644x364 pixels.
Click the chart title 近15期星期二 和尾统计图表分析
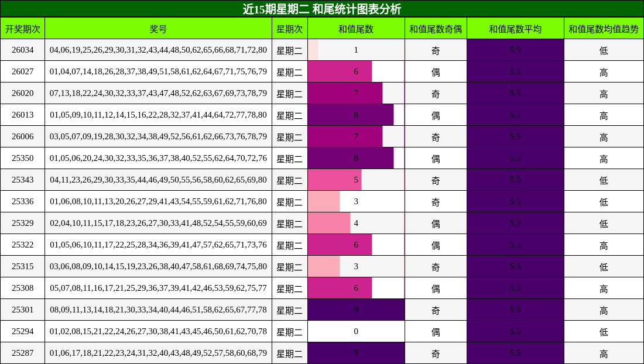(322, 9)
